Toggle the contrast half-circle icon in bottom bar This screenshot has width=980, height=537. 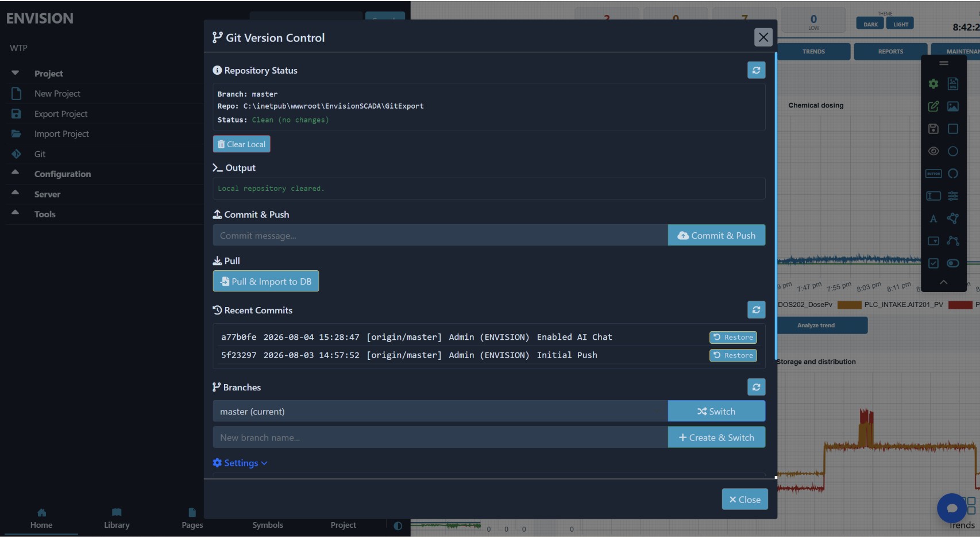click(398, 526)
